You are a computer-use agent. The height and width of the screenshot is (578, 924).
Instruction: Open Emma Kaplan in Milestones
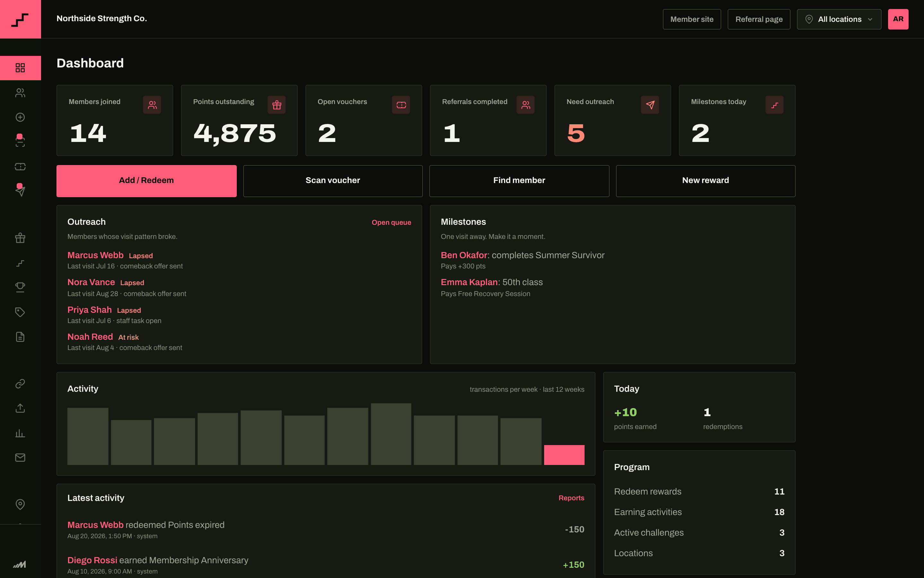(x=469, y=282)
